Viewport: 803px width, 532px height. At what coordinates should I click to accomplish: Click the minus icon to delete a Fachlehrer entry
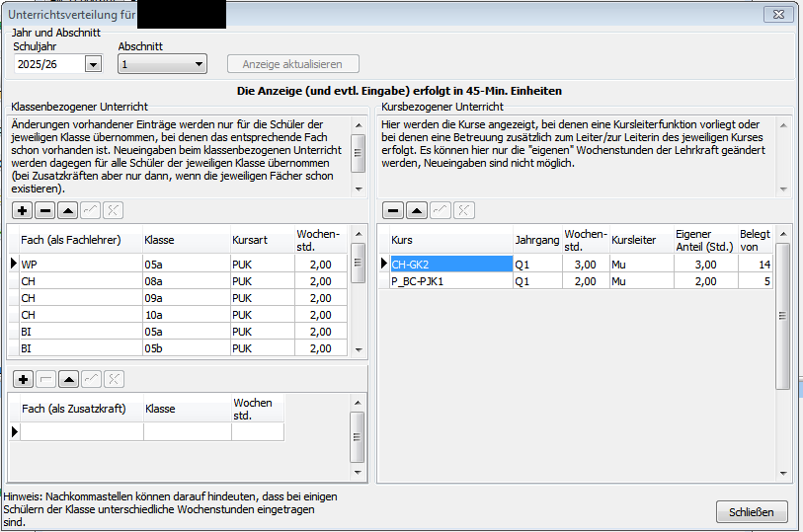(x=44, y=210)
